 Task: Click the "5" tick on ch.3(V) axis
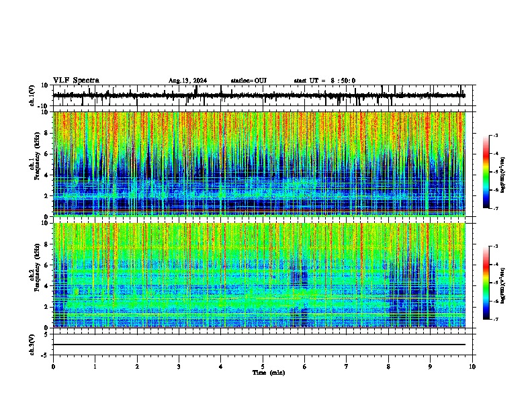pyautogui.click(x=47, y=334)
